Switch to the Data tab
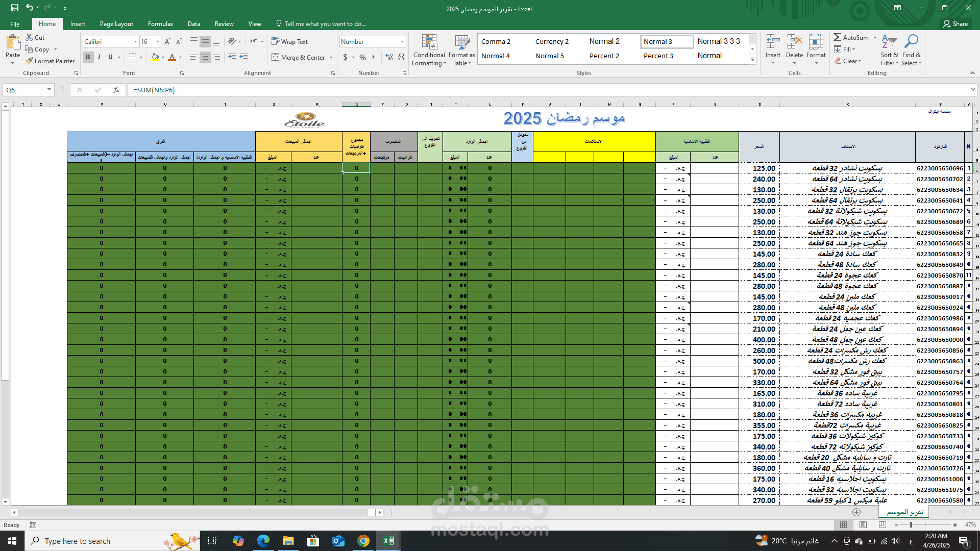980x551 pixels. click(193, 24)
